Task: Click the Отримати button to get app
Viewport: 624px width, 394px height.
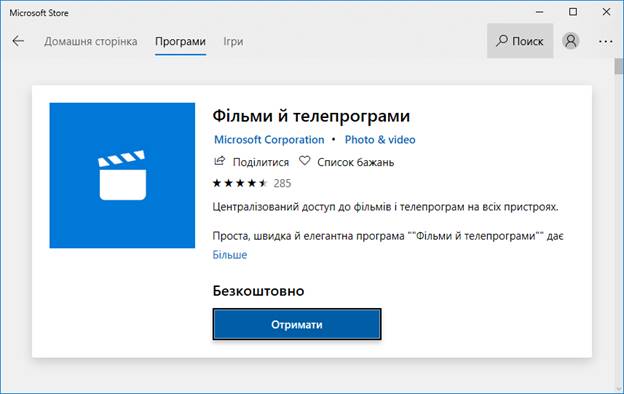Action: [297, 324]
